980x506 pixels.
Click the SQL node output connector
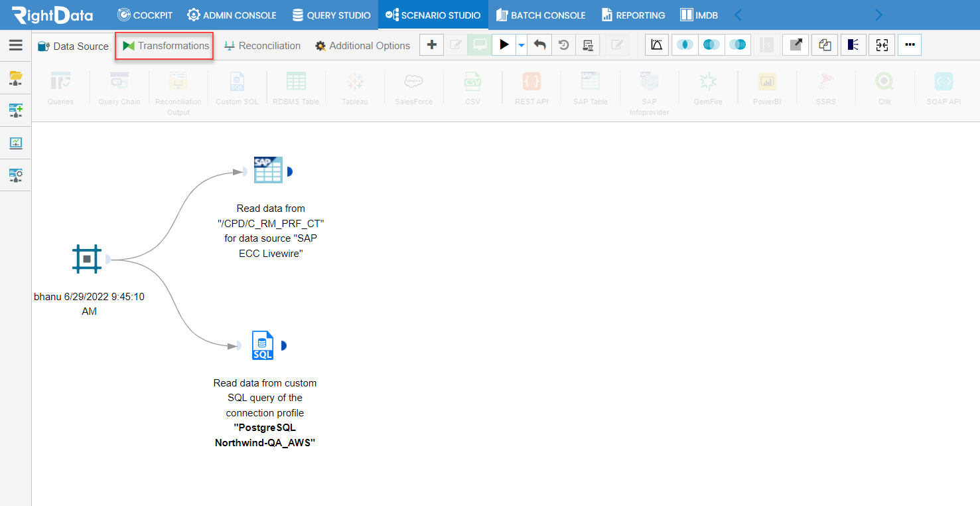(283, 345)
